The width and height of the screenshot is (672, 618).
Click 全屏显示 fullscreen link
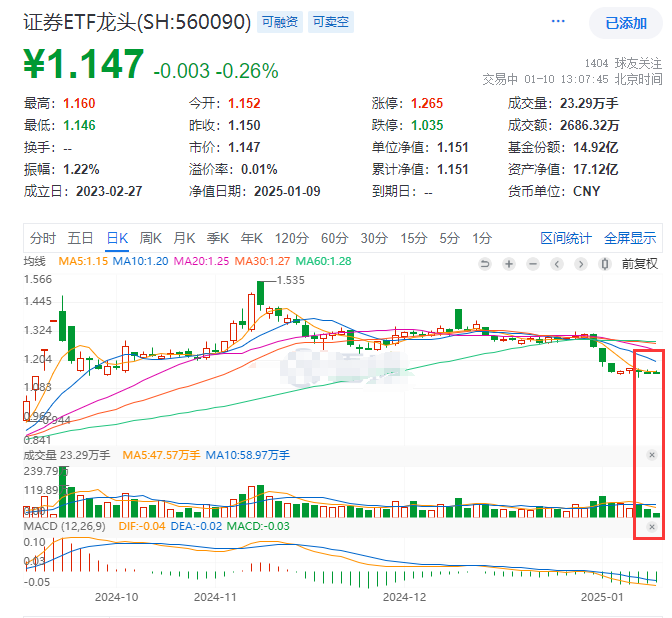point(629,238)
